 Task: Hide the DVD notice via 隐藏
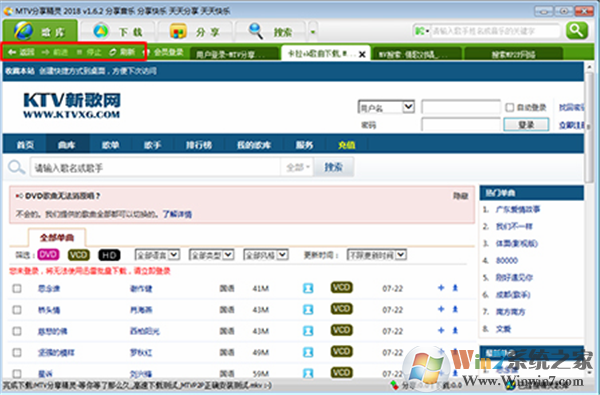pos(460,196)
